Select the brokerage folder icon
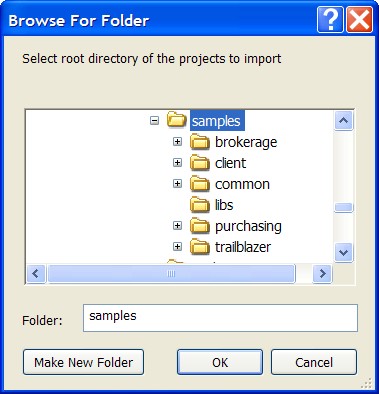Screen dimensions: 379x394 pos(200,142)
